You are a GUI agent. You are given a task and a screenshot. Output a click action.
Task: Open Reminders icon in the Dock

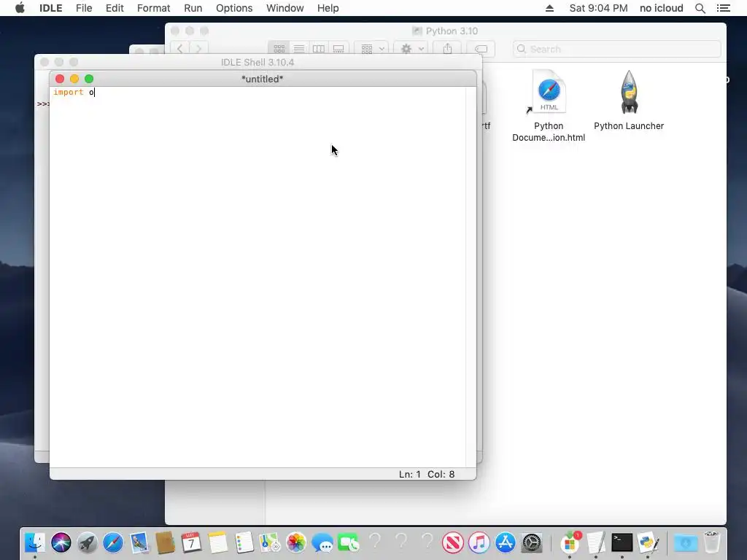pos(244,542)
